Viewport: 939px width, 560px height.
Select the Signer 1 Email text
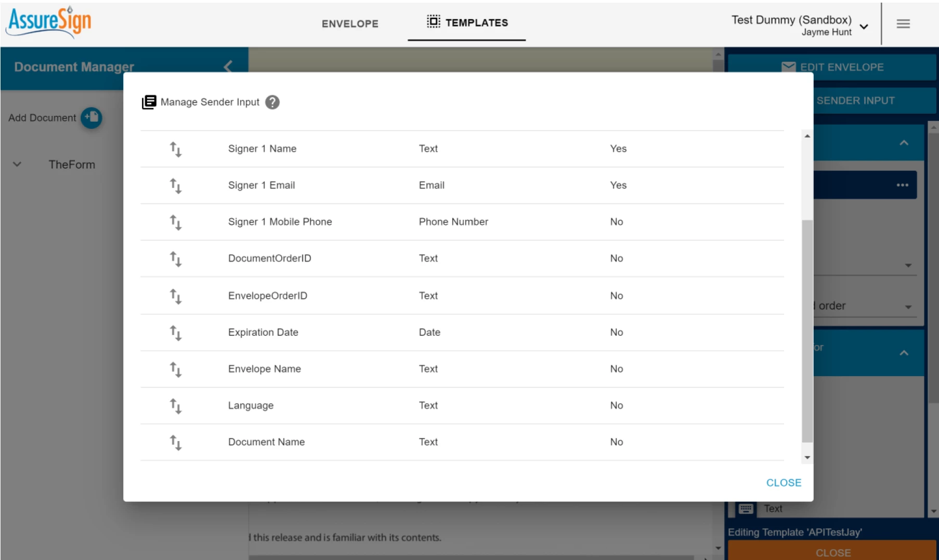click(x=262, y=185)
